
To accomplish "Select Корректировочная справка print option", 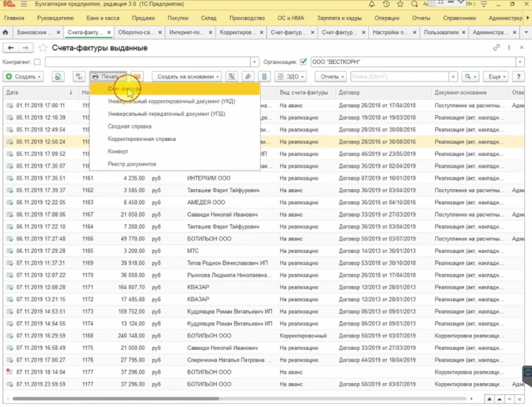I will coord(175,139).
